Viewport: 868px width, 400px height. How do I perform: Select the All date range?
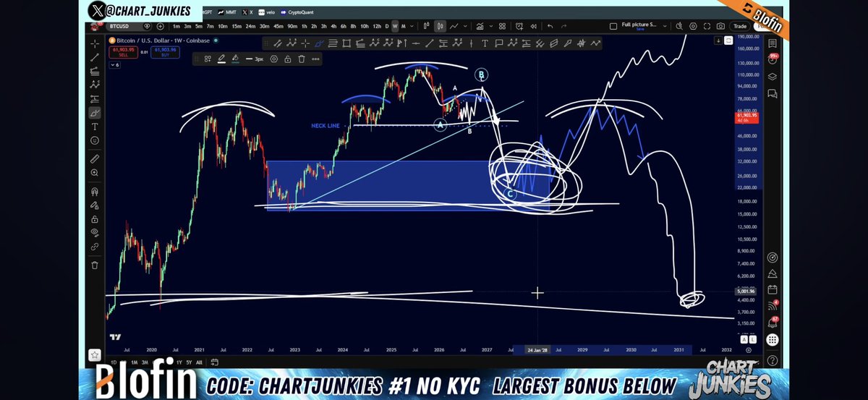coord(199,362)
